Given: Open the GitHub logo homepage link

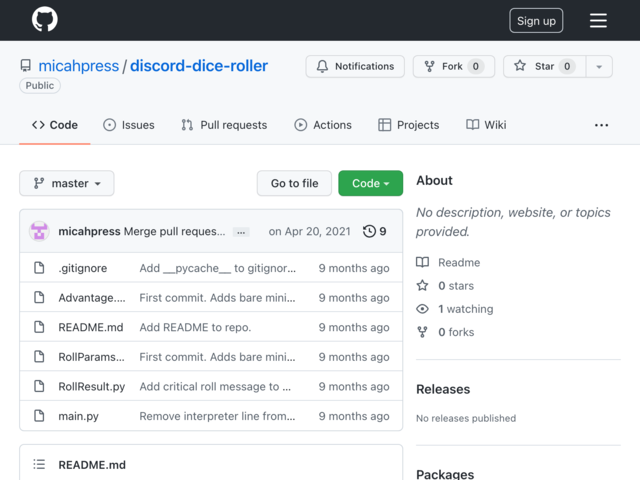Looking at the screenshot, I should (44, 19).
